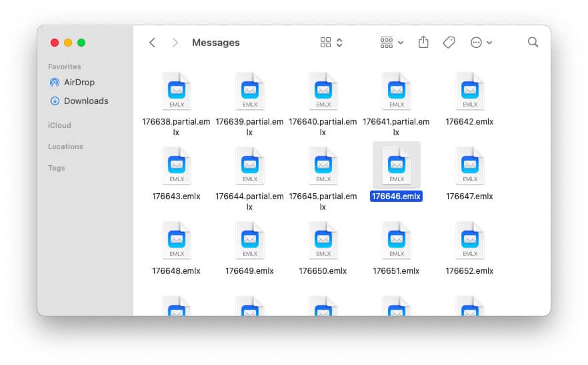Click the 176652.emlx filename label
Viewport: 588px width, 365px height.
(x=469, y=271)
